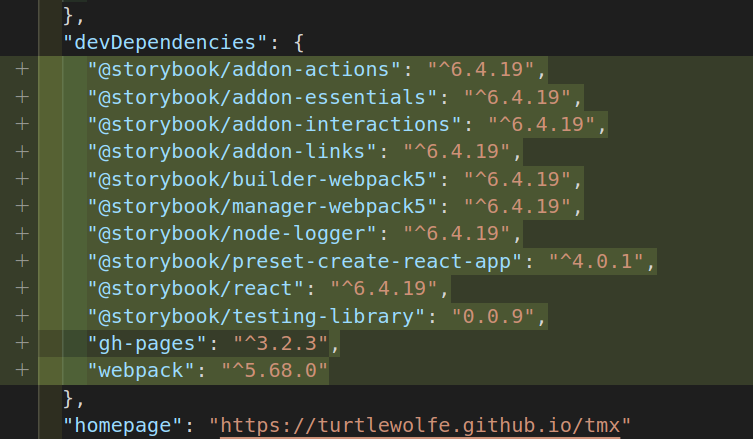
Task: Click the "devDependencies" key text
Action: click(x=165, y=42)
